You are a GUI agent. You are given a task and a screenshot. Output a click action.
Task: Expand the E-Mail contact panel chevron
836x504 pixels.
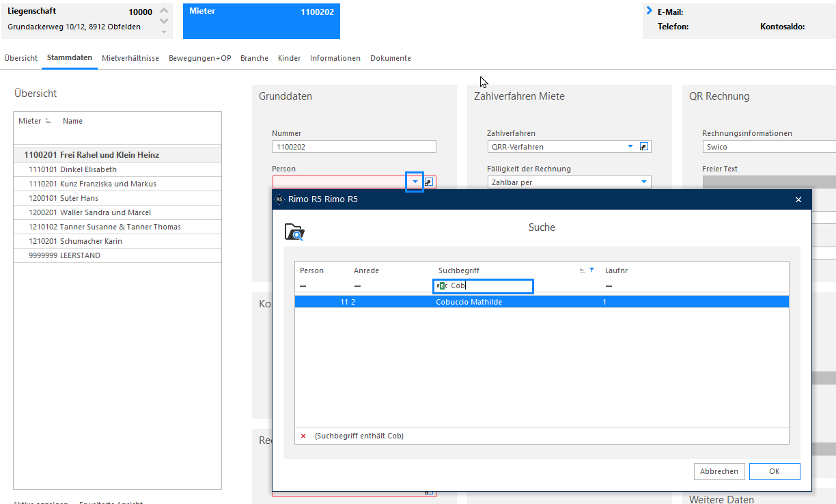[x=649, y=11]
